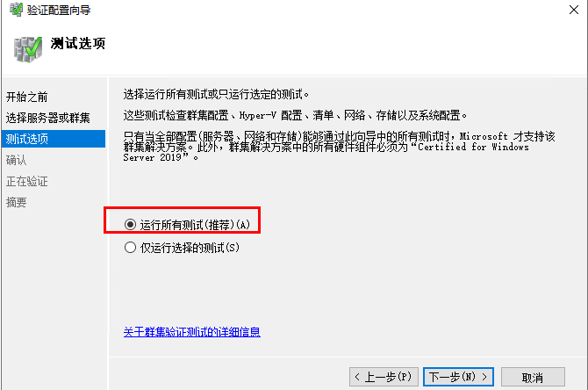
Task: Click the 摘要 step in sidebar
Action: [17, 202]
